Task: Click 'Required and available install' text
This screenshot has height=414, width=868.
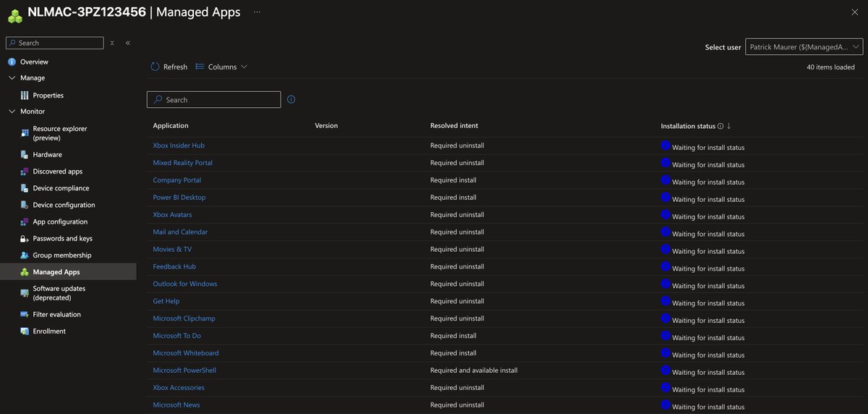Action: tap(474, 371)
